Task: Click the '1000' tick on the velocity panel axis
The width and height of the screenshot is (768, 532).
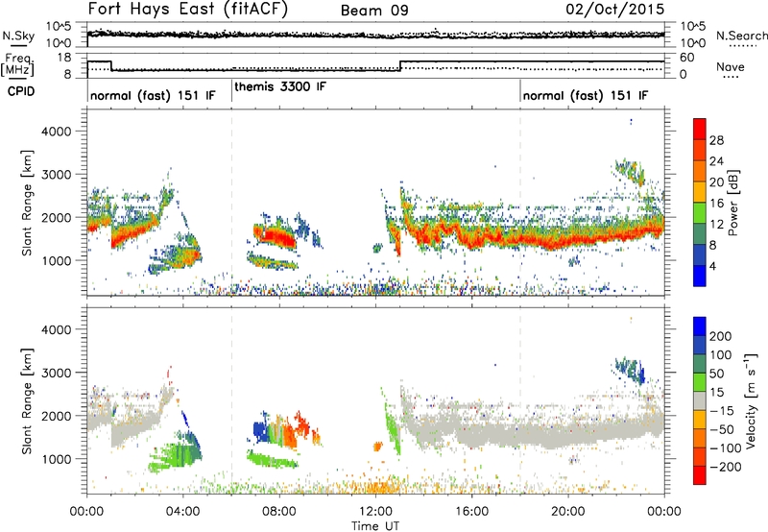Action: 56,459
